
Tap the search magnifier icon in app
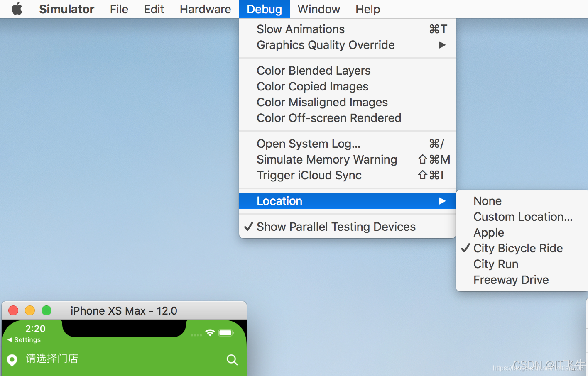click(x=232, y=360)
